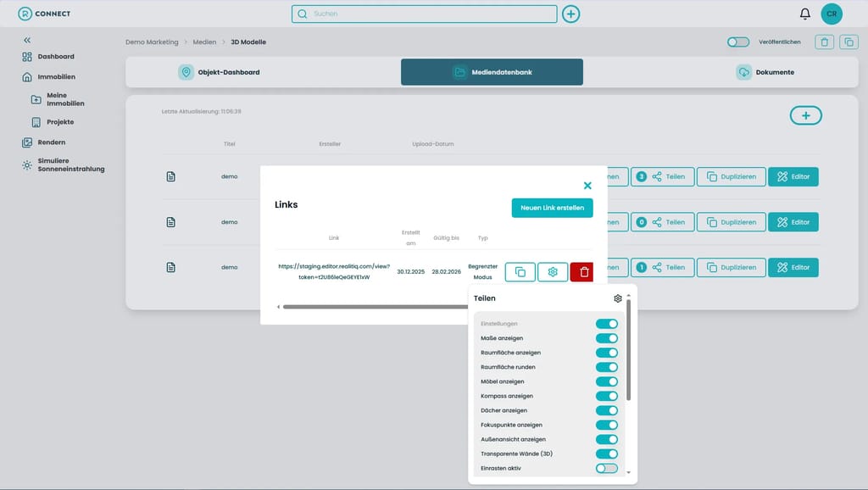Enable Einrasten aktiv switch
Screen dimensions: 868x490
(607, 469)
